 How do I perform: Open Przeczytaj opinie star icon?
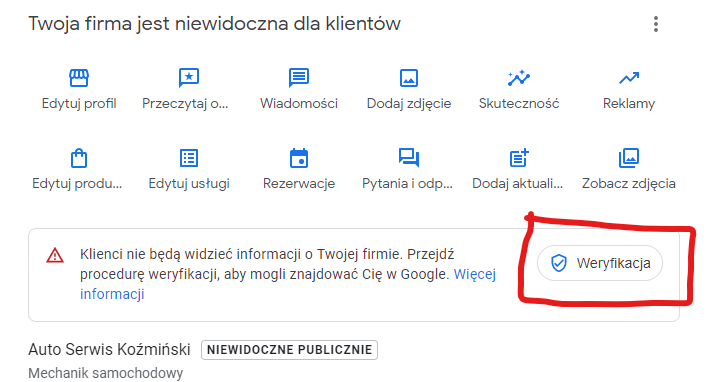click(189, 78)
